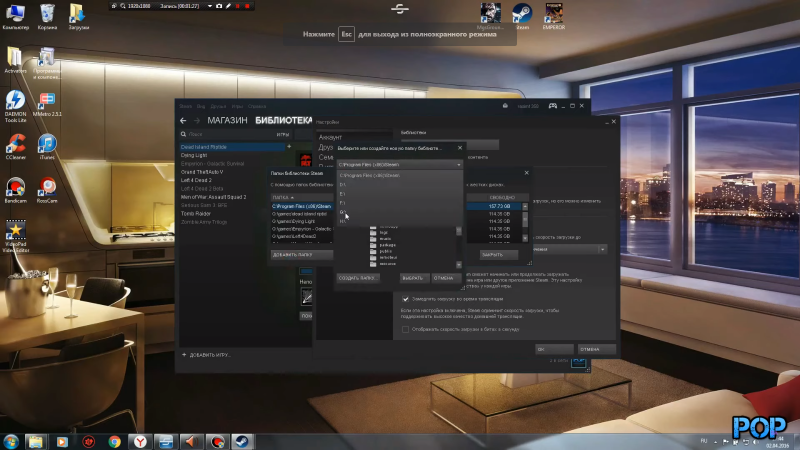Open the recorder dropdown arrow next to Запись
This screenshot has height=450, width=800.
[210, 6]
